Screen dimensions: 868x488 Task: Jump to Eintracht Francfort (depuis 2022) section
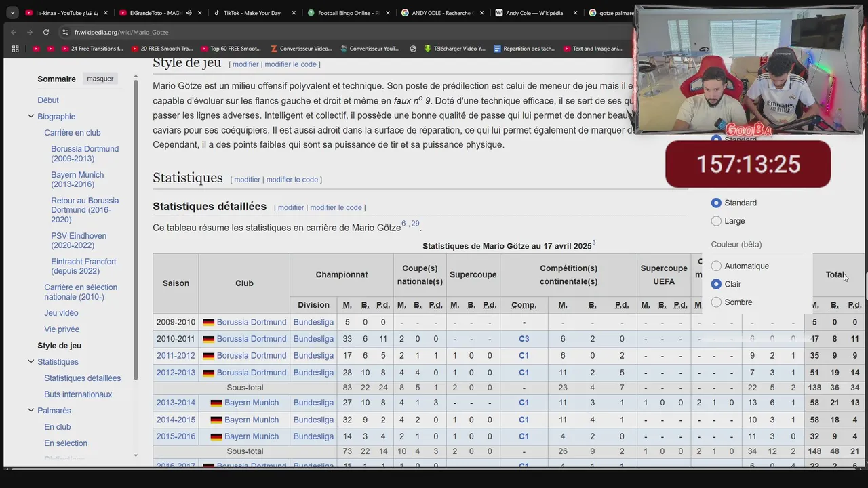coord(83,266)
